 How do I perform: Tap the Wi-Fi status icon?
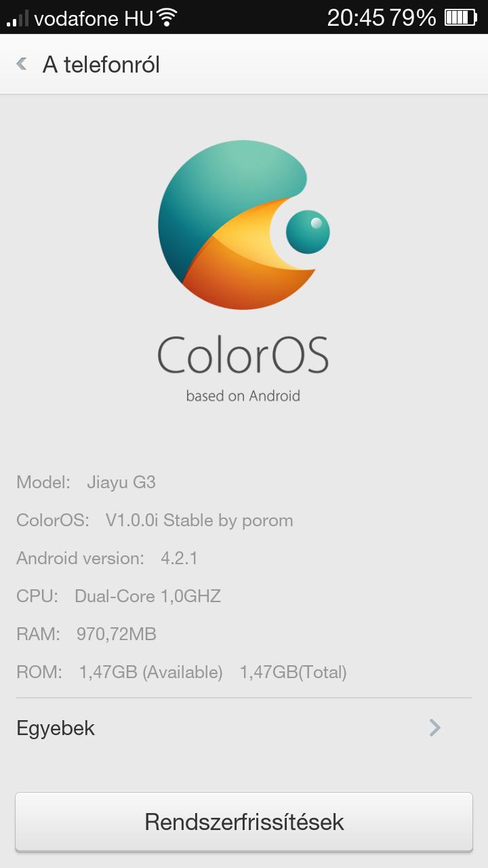pos(166,18)
